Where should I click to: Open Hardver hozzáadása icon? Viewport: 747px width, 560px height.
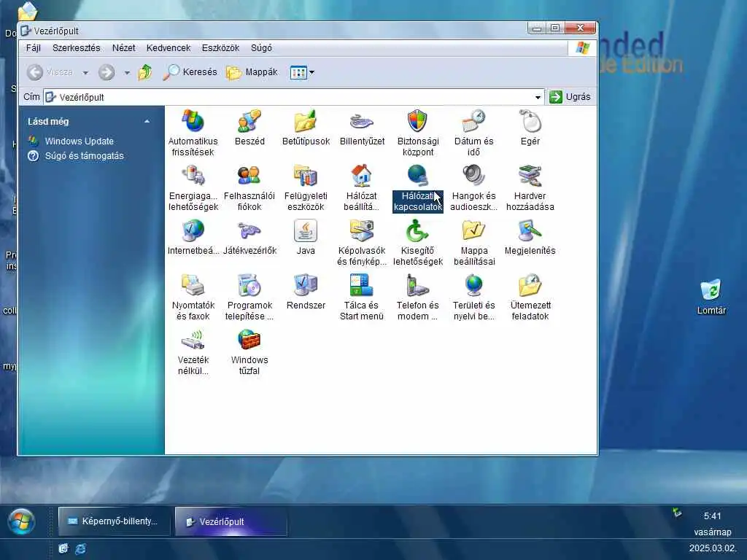point(530,187)
